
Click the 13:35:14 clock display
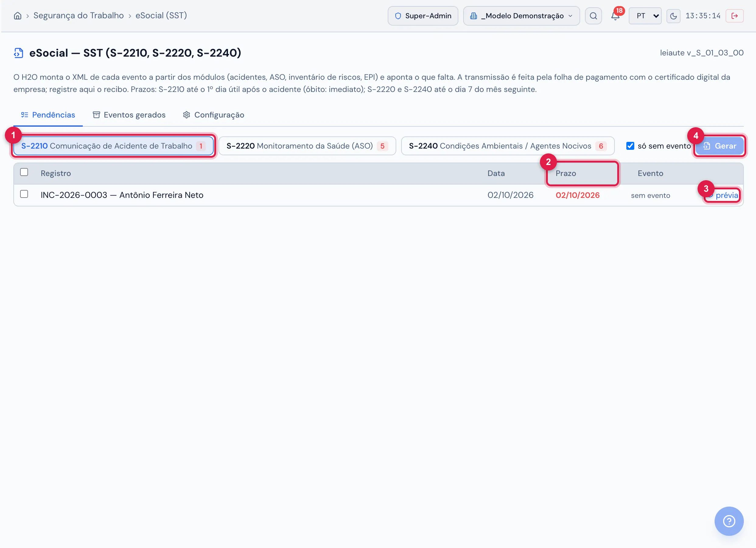pos(703,16)
